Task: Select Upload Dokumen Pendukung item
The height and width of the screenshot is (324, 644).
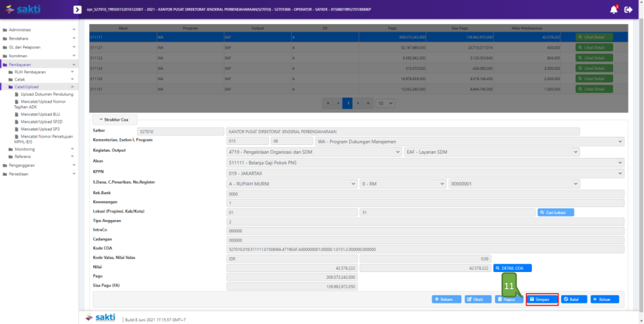Action: 47,94
